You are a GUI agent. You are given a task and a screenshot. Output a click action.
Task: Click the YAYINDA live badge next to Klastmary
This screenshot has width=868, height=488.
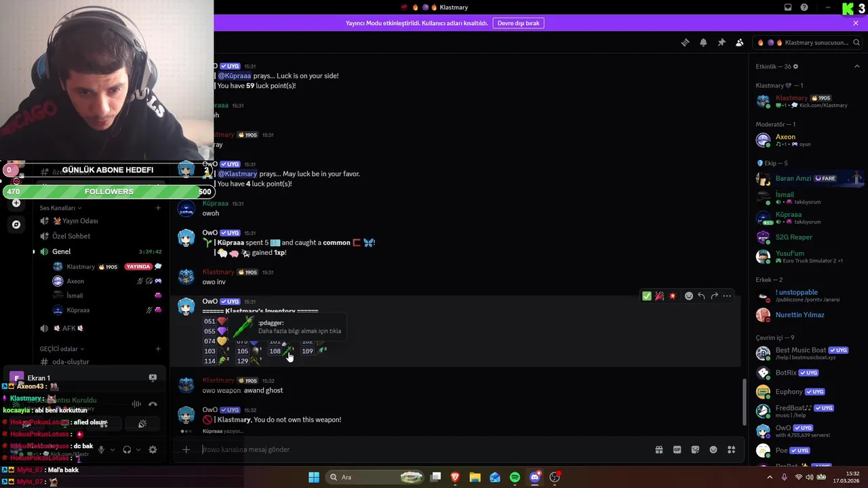[x=138, y=267]
